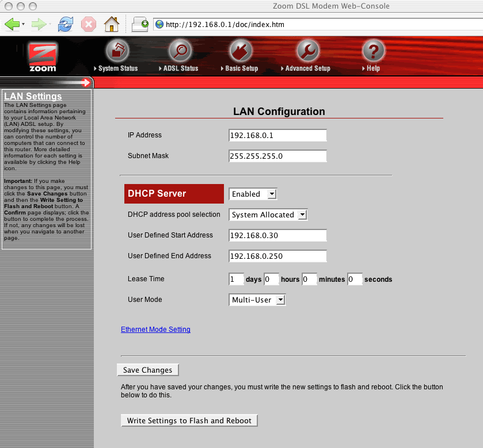Click the Lease Time seconds field
This screenshot has height=448, width=483.
355,279
